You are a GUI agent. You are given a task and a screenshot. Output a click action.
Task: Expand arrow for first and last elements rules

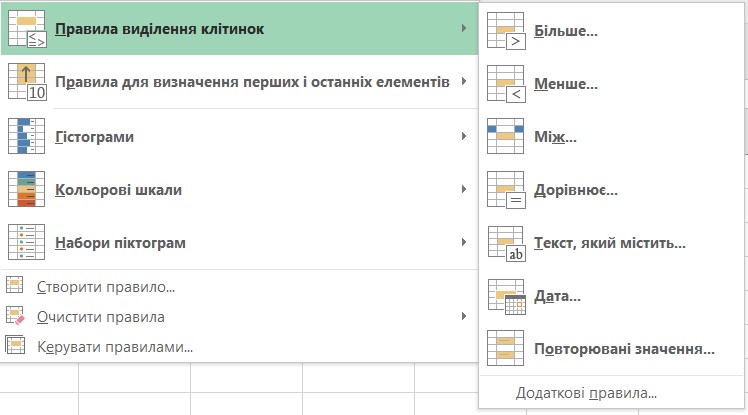point(464,81)
